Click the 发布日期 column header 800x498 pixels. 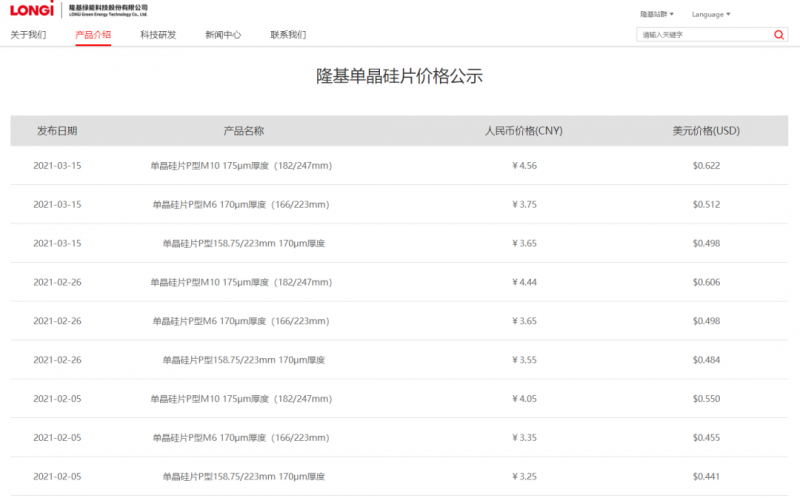(x=57, y=131)
